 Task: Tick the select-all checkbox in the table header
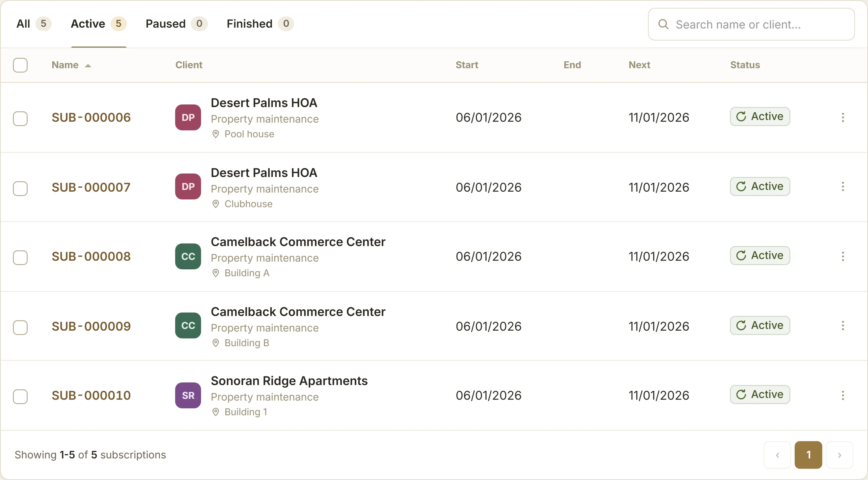pos(20,65)
